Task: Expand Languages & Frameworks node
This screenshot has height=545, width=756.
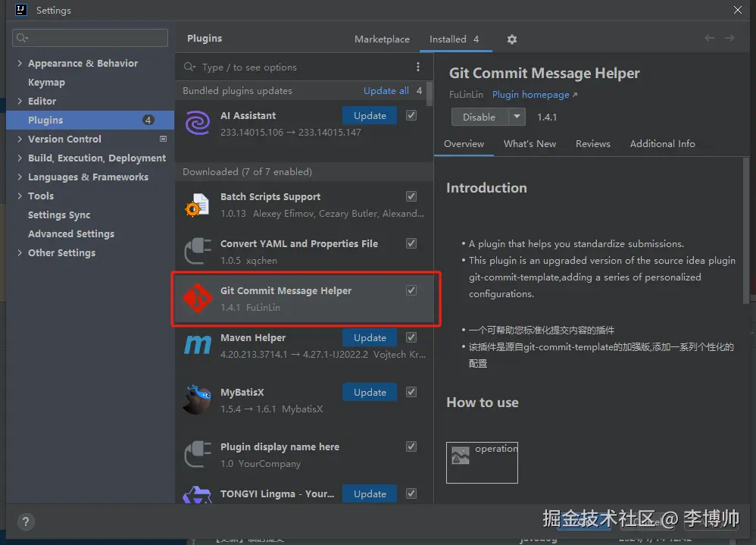Action: 20,177
